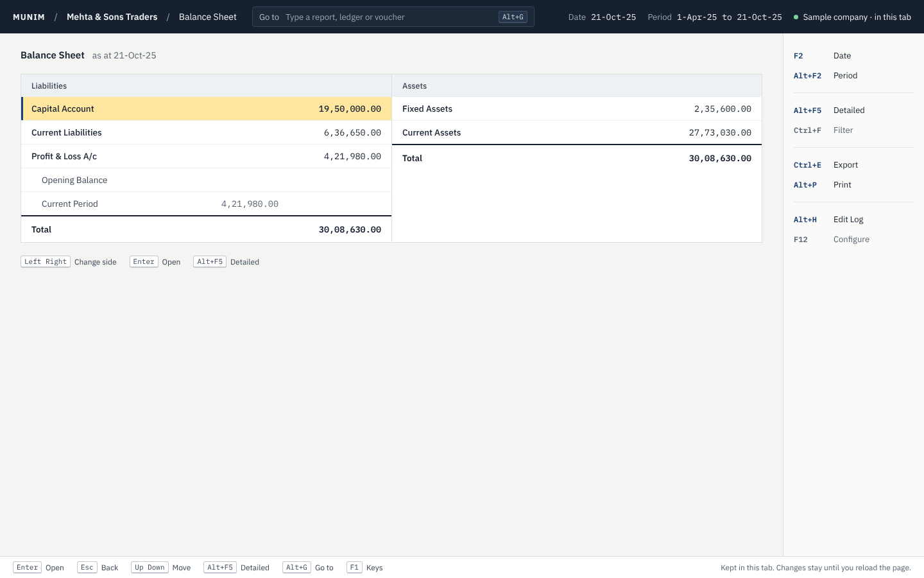Click Alt+F5 Detailed in bottom bar
Screen dimensions: 924x578
tap(236, 568)
